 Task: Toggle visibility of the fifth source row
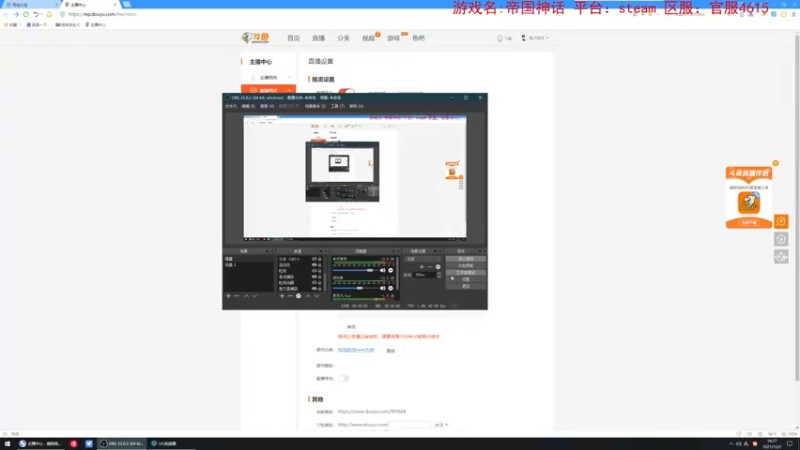point(314,283)
